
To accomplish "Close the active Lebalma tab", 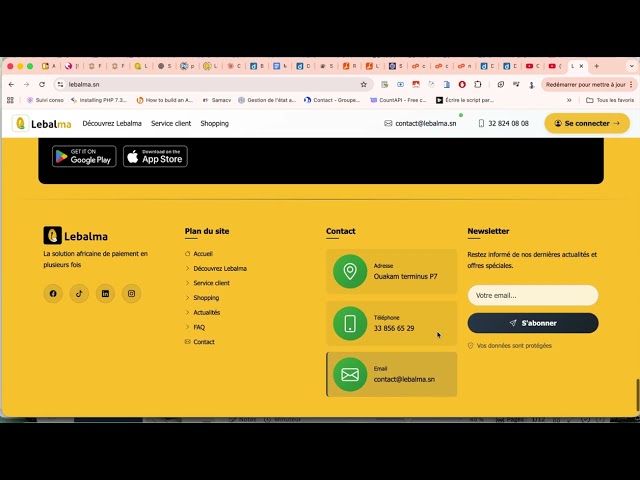I will pyautogui.click(x=581, y=66).
